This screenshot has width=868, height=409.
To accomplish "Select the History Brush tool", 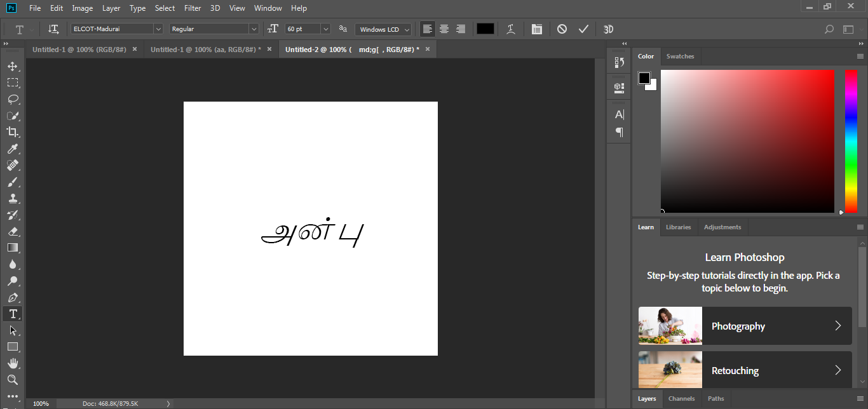I will (13, 215).
